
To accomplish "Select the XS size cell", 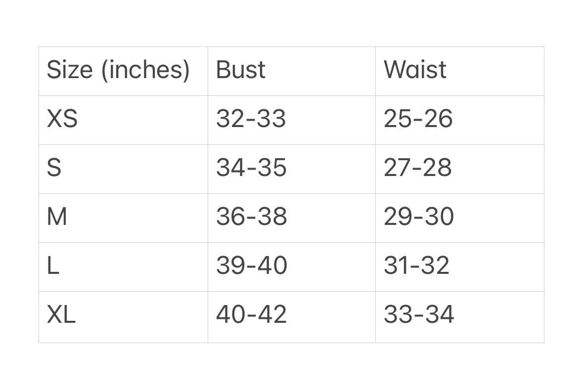I will (x=62, y=119).
